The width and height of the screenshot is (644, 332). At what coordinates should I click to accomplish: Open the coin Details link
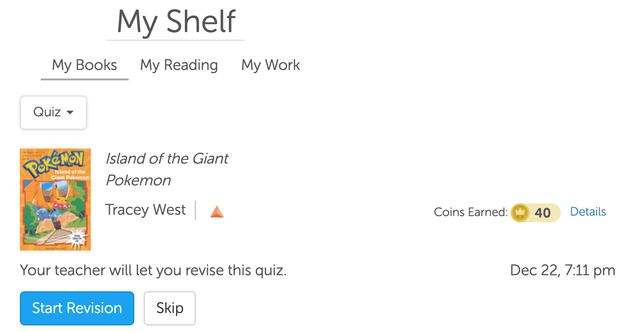pyautogui.click(x=588, y=212)
